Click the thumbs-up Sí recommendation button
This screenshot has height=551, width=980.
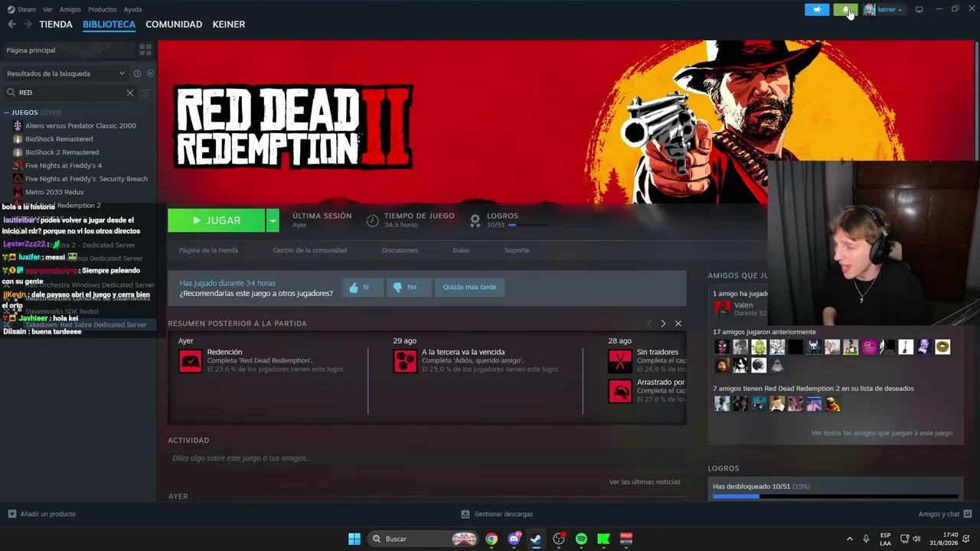(362, 287)
